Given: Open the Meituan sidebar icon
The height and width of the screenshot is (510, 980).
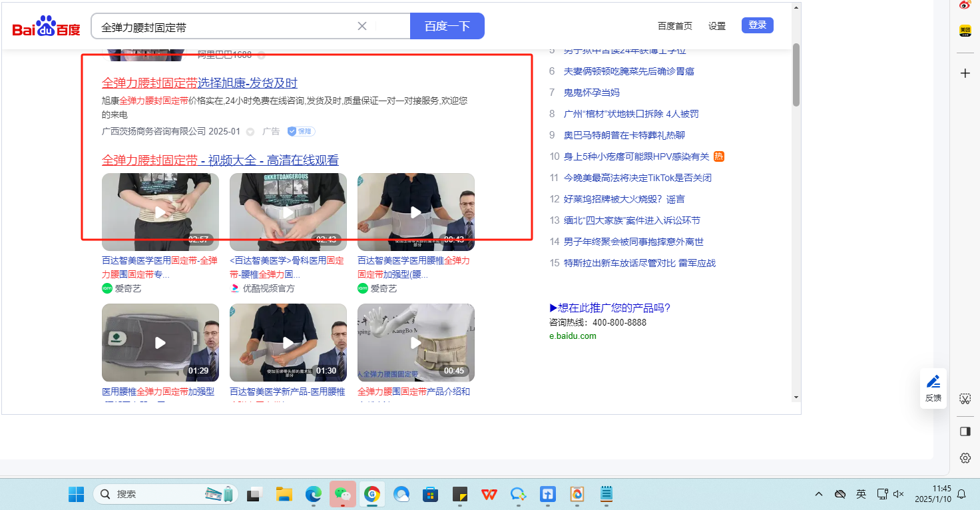Looking at the screenshot, I should tap(965, 31).
